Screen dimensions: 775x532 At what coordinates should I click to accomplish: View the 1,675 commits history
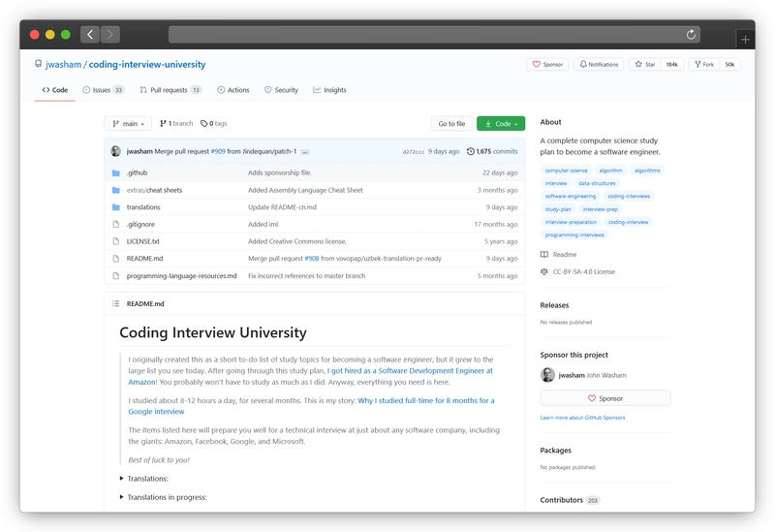492,151
